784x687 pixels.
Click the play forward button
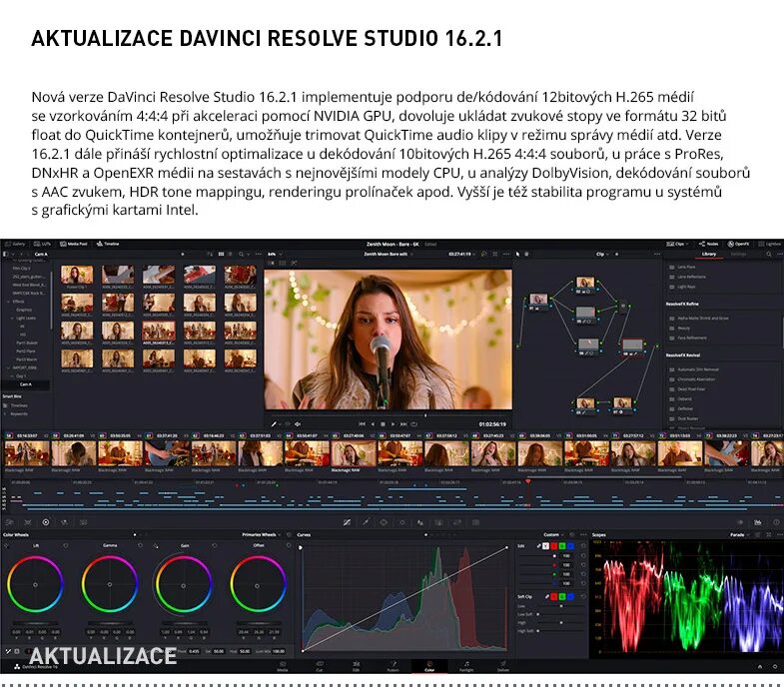tap(393, 424)
